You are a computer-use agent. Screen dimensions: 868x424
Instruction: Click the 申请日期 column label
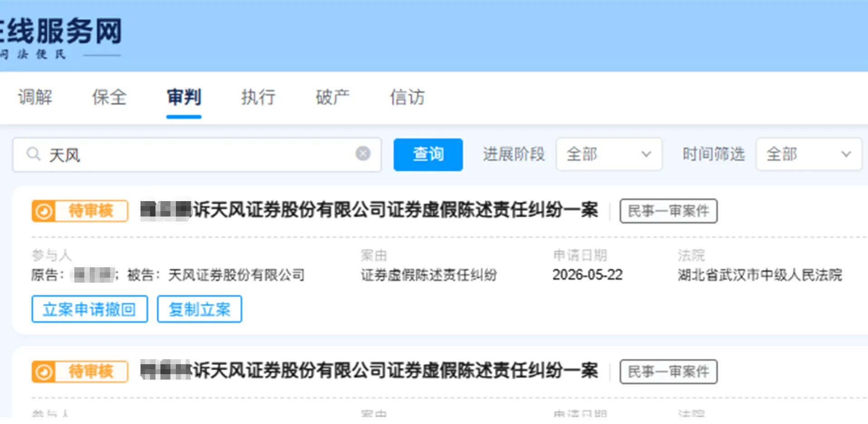(x=580, y=255)
